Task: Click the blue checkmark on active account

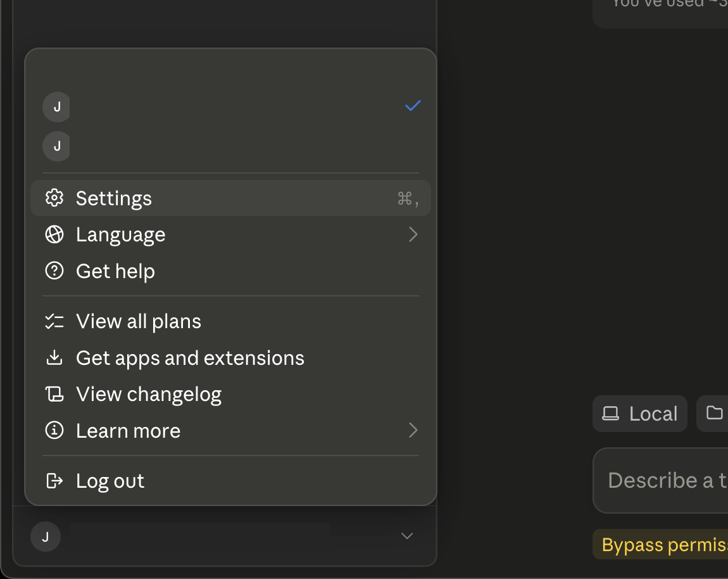Action: coord(413,106)
